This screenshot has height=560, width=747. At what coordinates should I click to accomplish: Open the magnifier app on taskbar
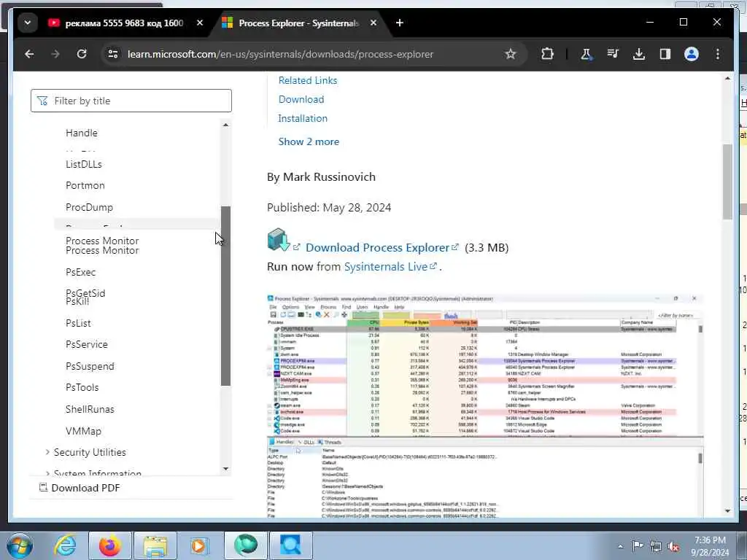[290, 545]
